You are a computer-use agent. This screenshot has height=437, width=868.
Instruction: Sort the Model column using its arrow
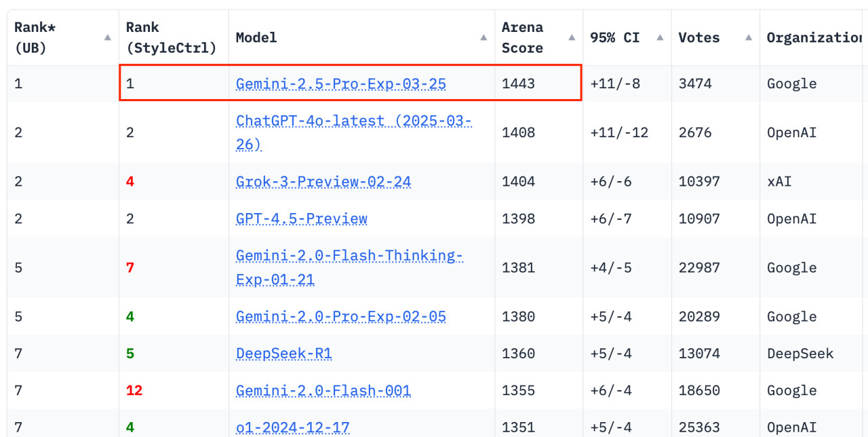coord(484,38)
